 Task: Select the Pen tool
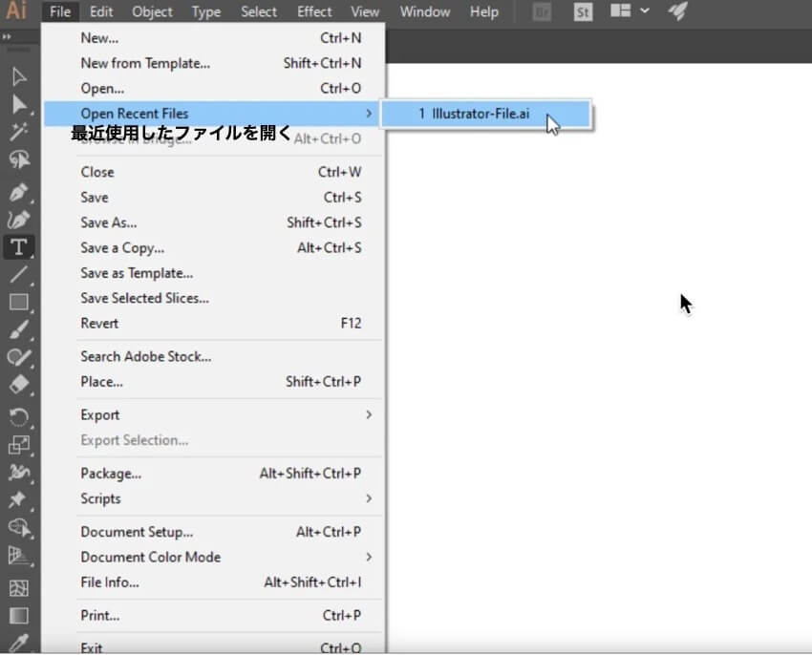tap(18, 191)
